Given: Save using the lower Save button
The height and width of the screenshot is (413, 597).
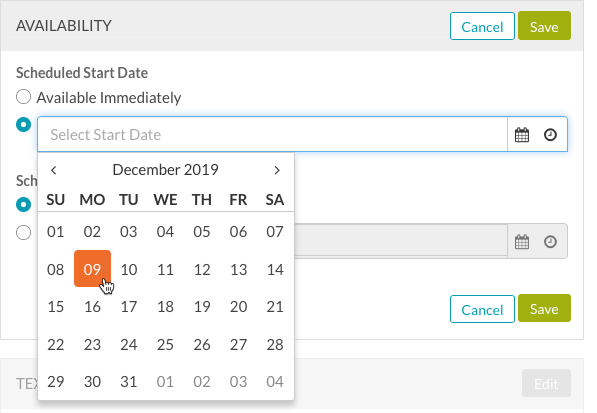Looking at the screenshot, I should 544,308.
